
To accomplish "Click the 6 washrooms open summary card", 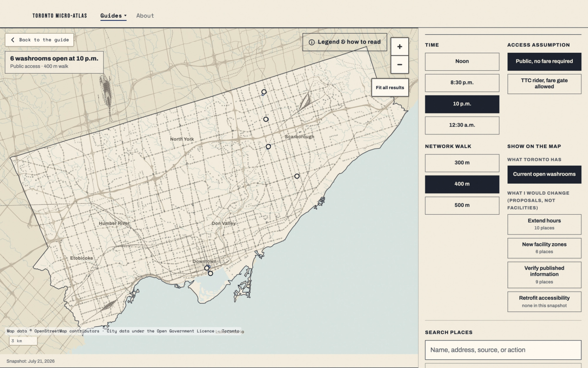I will (x=54, y=62).
